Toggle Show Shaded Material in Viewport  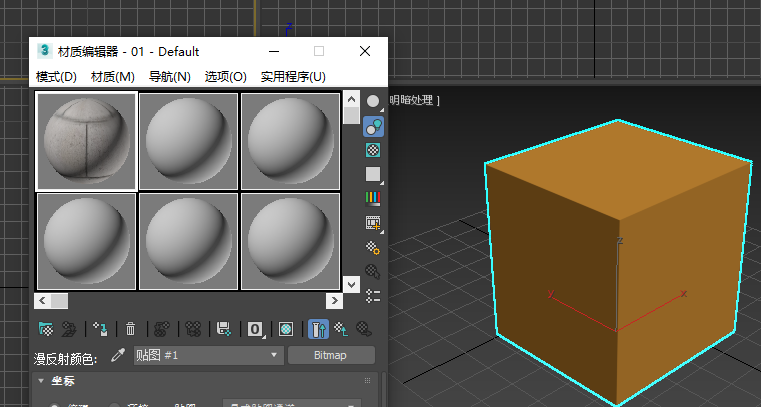pyautogui.click(x=286, y=328)
